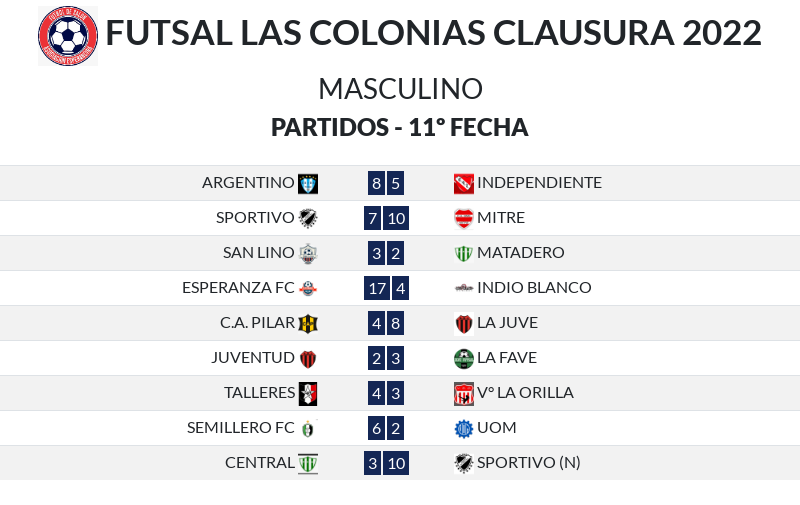Screen dimensions: 800x505
Task: Click the UOM team crest
Action: point(463,428)
